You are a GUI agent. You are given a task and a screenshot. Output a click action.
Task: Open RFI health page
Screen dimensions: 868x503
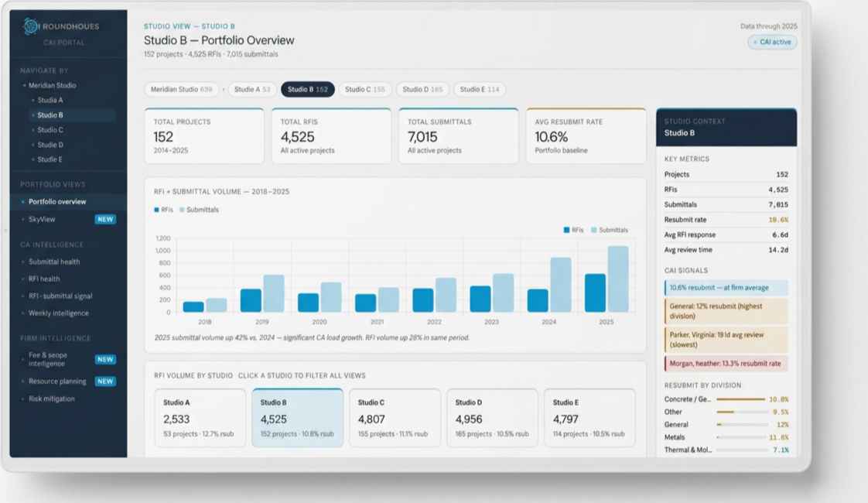[x=44, y=279]
